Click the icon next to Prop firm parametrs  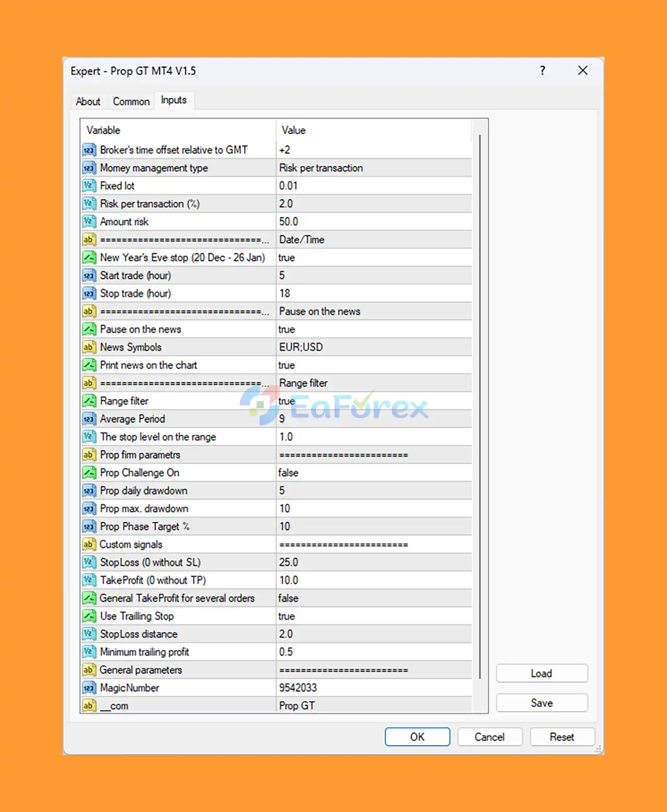pos(89,455)
